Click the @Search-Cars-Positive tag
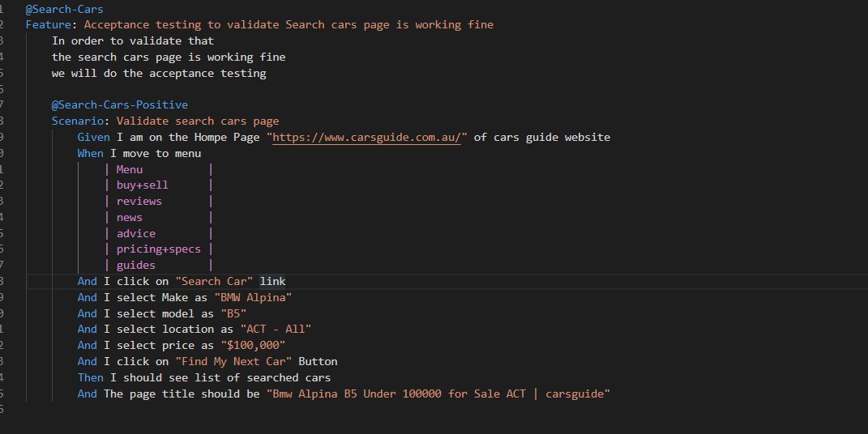868x434 pixels. [120, 104]
